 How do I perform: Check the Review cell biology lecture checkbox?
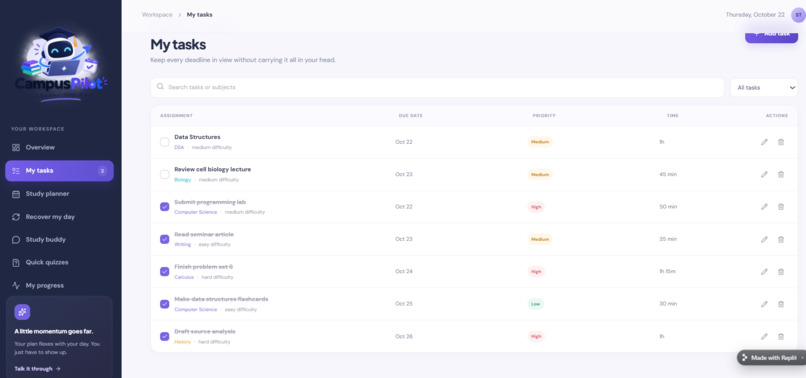[164, 174]
